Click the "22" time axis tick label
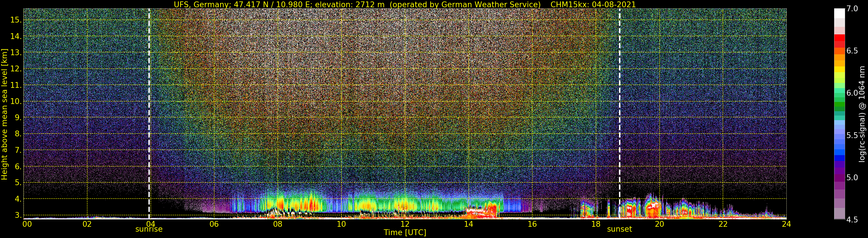Image resolution: width=868 pixels, height=238 pixels. pyautogui.click(x=723, y=224)
